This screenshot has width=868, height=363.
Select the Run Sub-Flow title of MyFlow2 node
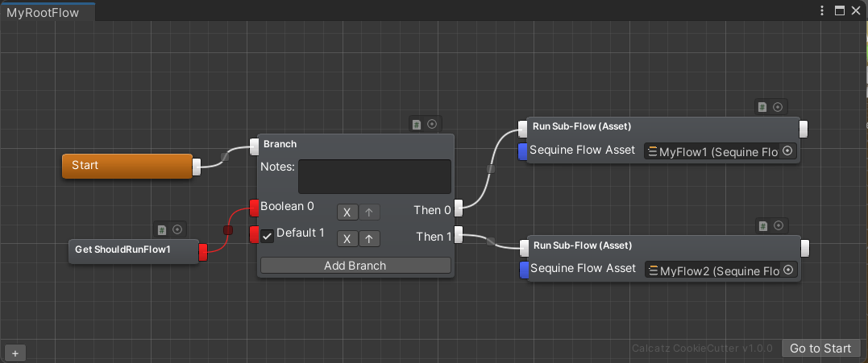pos(583,245)
